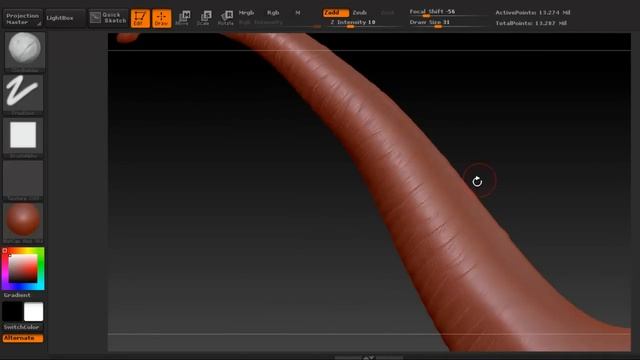This screenshot has height=360, width=640.
Task: Select the Scale transform icon
Action: [204, 18]
